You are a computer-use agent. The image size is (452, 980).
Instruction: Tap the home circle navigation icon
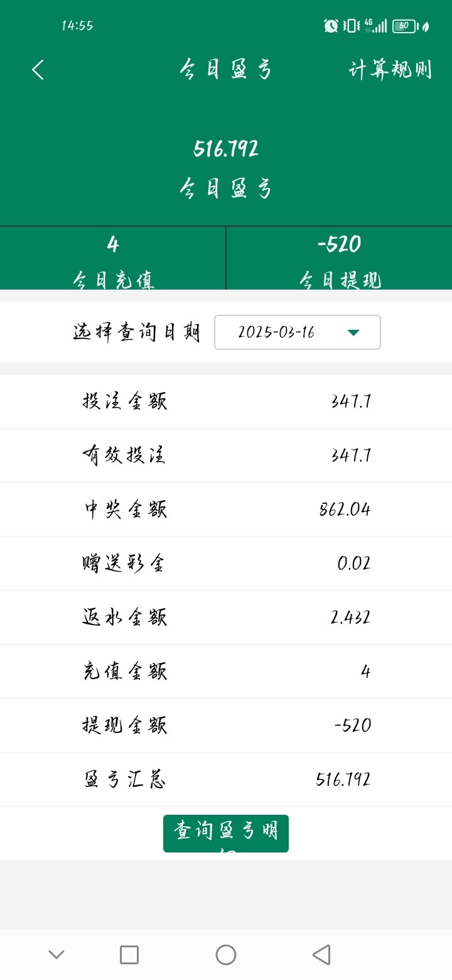226,955
